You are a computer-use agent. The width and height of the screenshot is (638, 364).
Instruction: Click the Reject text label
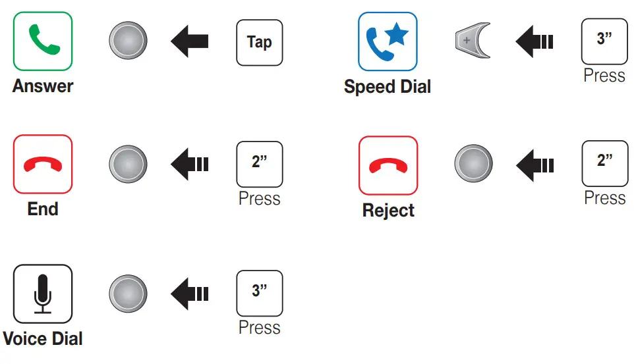(388, 211)
